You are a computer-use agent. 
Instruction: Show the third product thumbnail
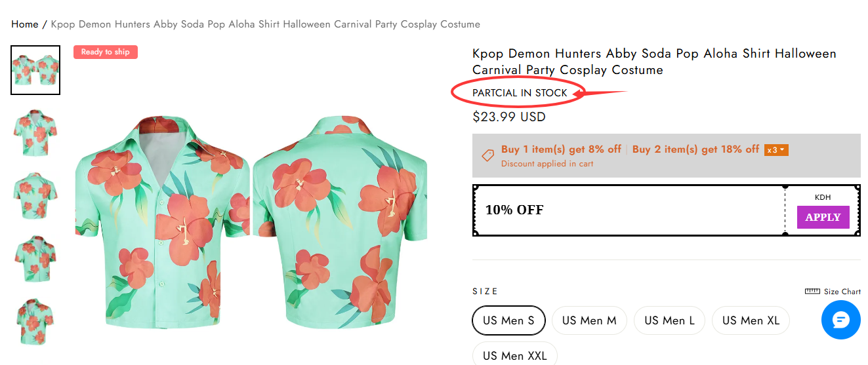(x=35, y=195)
